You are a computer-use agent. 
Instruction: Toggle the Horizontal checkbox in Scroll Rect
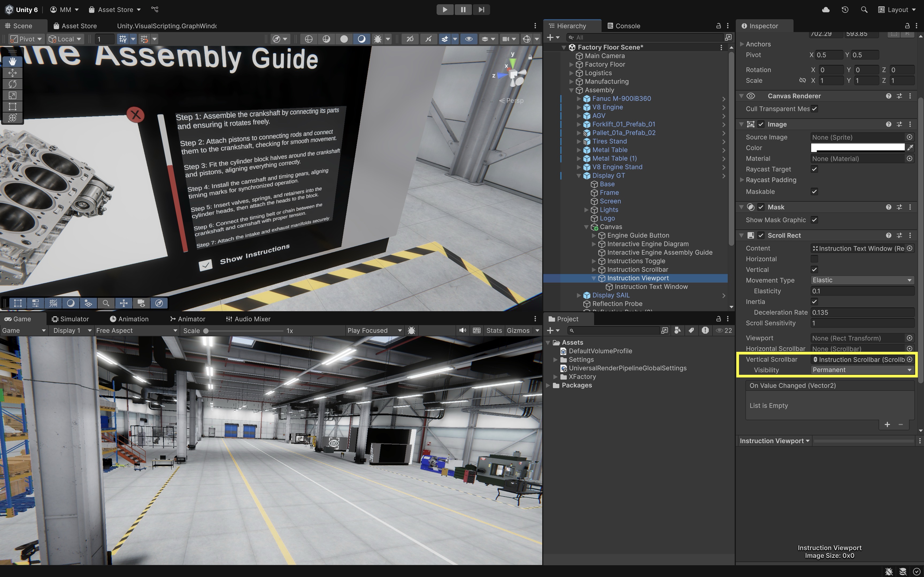[x=814, y=259]
